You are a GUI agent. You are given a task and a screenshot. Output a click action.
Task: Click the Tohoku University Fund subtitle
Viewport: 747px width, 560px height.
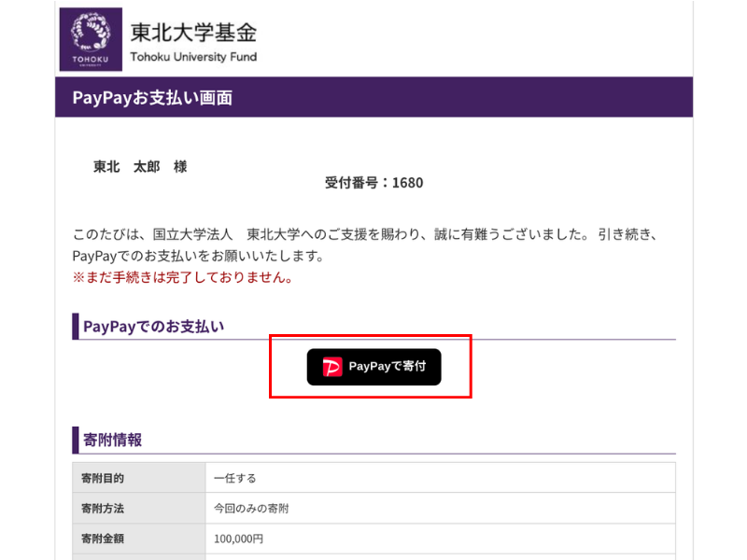193,57
